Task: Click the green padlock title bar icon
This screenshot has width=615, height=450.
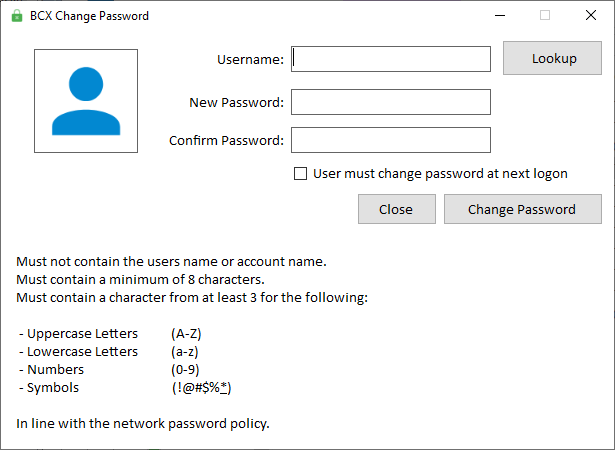Action: (16, 16)
